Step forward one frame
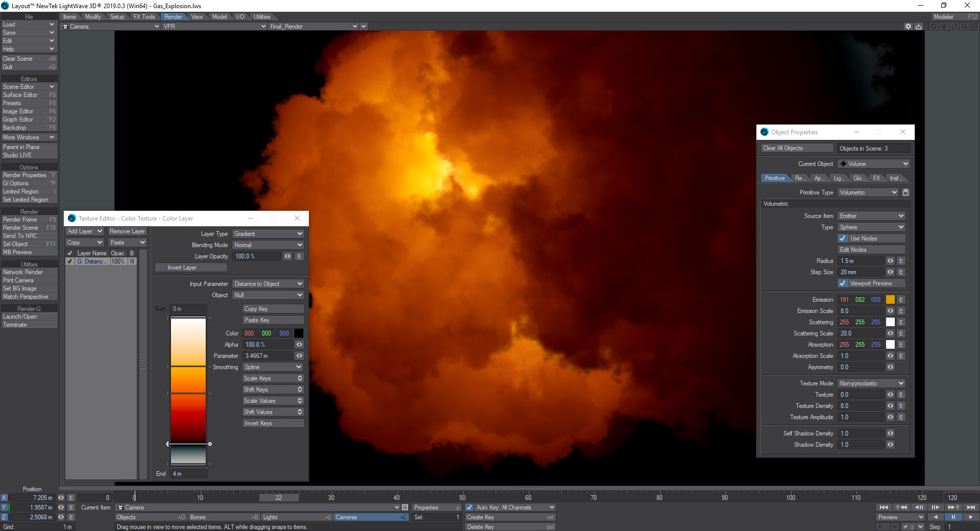Image resolution: width=980 pixels, height=531 pixels. click(x=936, y=507)
